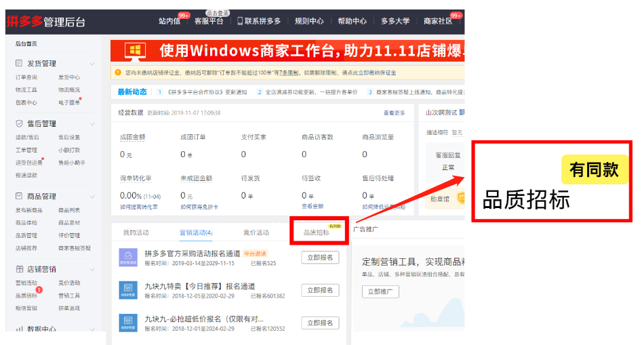
Task: Click the 售后管理 shield icon
Action: pyautogui.click(x=19, y=123)
